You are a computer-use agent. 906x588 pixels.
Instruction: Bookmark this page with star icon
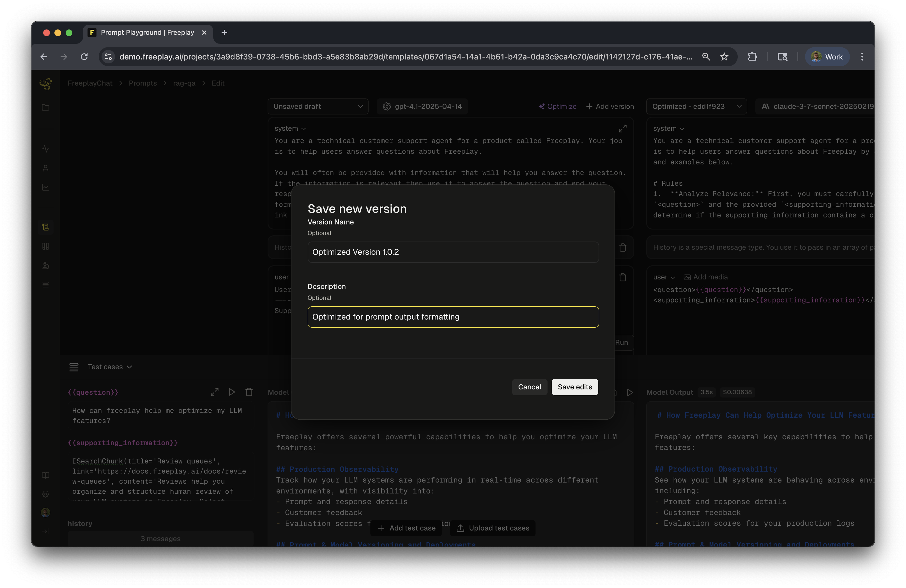coord(724,57)
